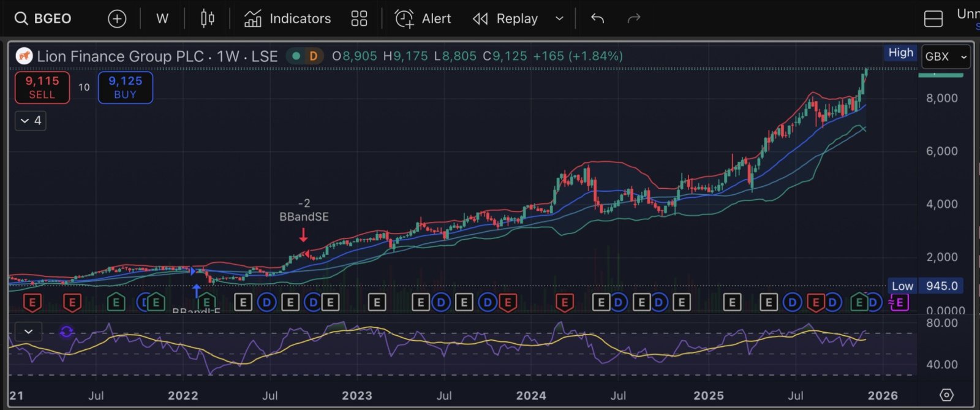Start bar Replay mode
This screenshot has width=980, height=410.
506,18
